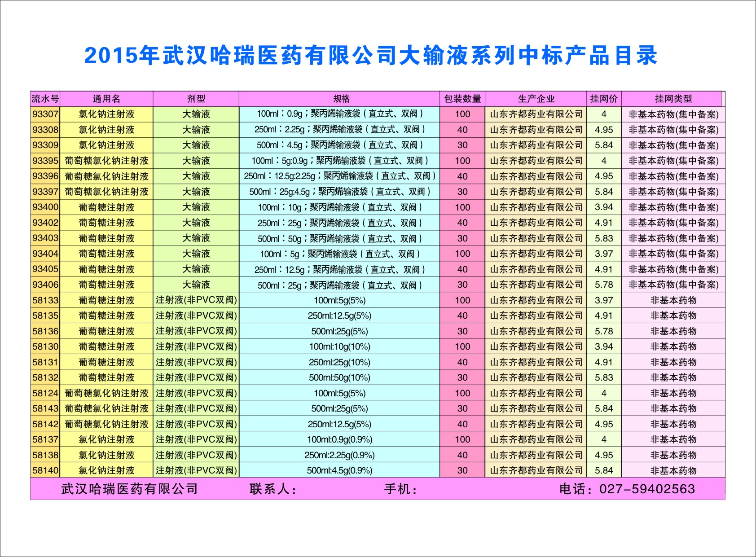Select the '挂网类型' column header

coord(673,99)
